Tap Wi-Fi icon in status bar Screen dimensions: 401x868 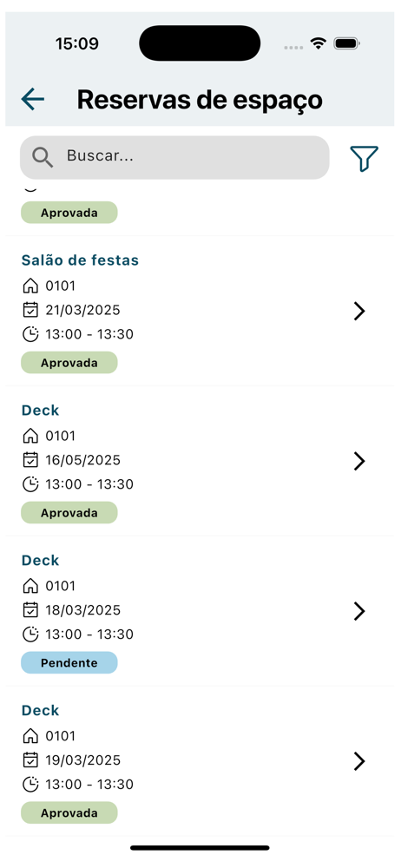coord(318,43)
